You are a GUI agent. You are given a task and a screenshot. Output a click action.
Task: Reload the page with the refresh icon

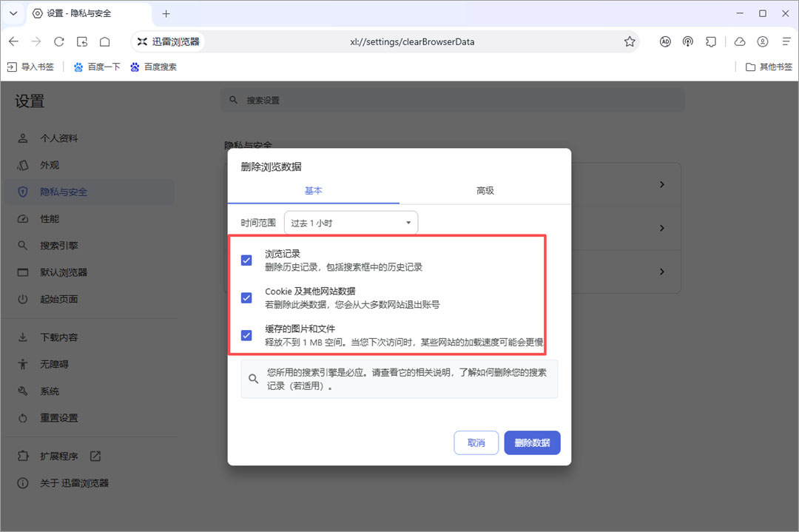point(59,41)
